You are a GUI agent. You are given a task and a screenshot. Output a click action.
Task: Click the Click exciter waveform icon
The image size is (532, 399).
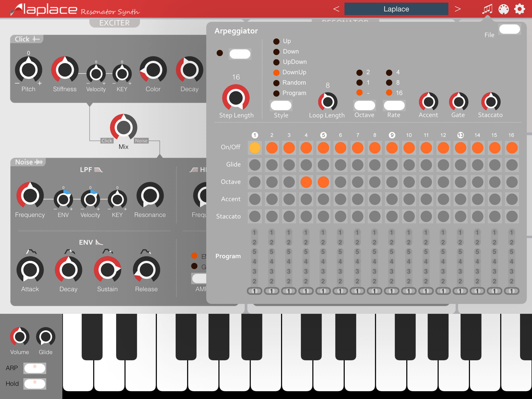(36, 39)
